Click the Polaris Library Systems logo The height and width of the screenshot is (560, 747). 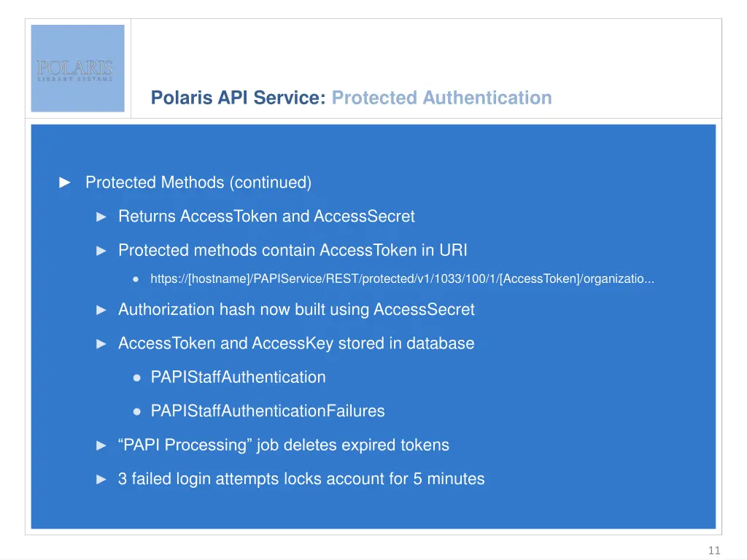click(77, 69)
